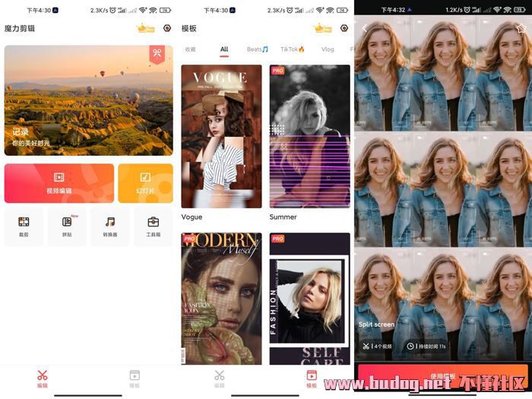The width and height of the screenshot is (532, 399).
Task: Open the Vogue template thumbnail
Action: [222, 136]
